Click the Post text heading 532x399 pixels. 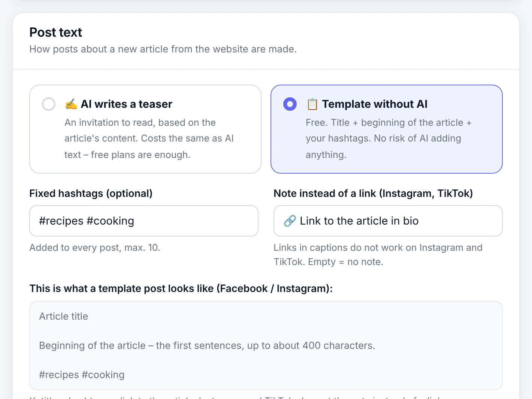point(56,33)
